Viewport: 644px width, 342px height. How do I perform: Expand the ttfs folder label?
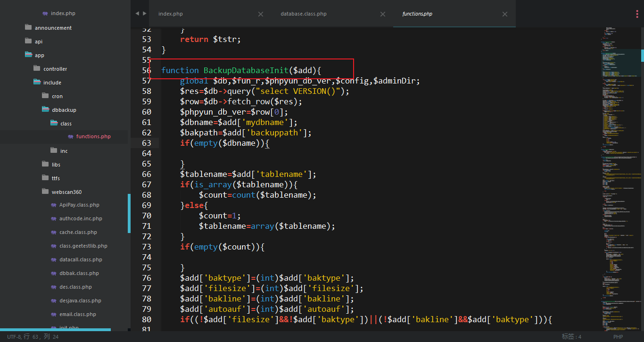tap(56, 178)
